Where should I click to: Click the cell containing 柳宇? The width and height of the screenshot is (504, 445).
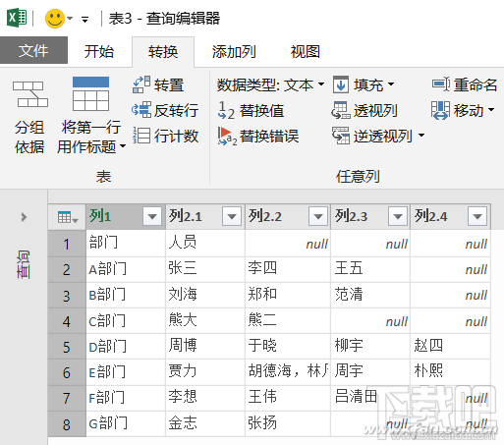370,347
